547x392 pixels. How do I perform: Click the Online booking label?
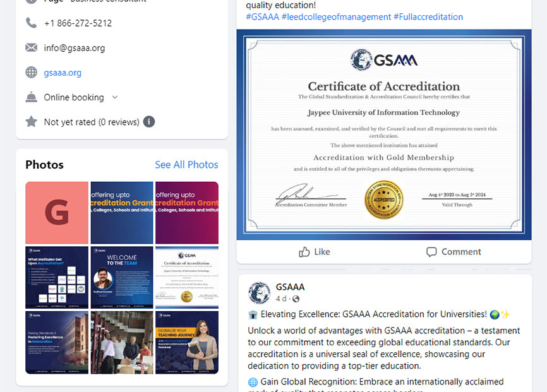(x=74, y=97)
